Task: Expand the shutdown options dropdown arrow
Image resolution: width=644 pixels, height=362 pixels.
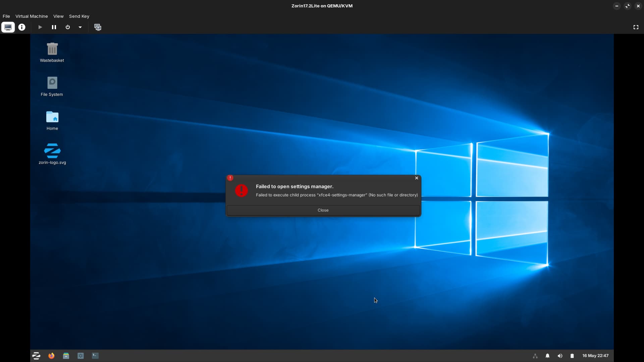Action: click(80, 27)
